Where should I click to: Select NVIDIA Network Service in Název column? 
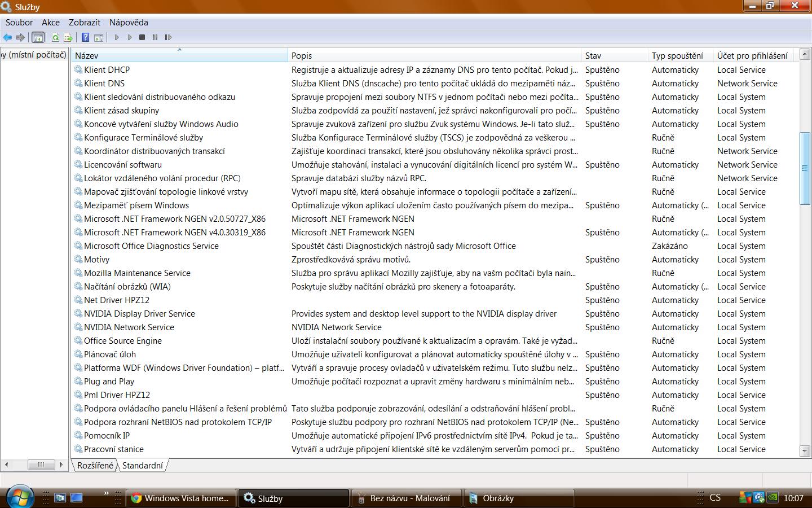(129, 327)
